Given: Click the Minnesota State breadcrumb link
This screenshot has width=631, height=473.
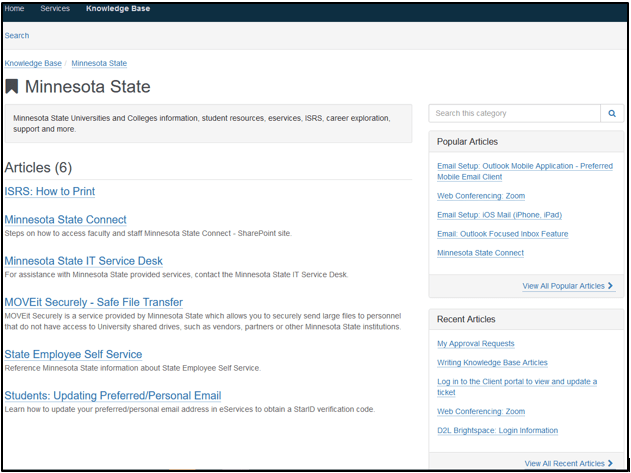Looking at the screenshot, I should click(99, 63).
